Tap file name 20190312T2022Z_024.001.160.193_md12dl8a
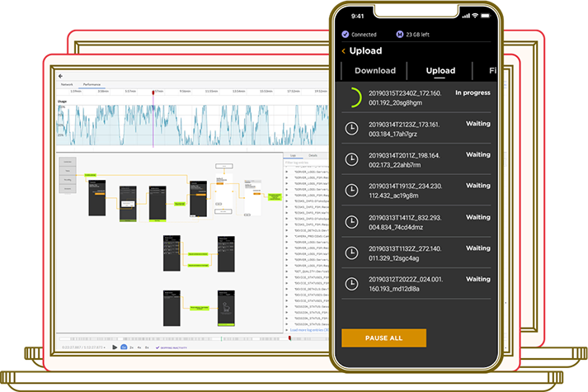The width and height of the screenshot is (588, 392). (x=406, y=284)
